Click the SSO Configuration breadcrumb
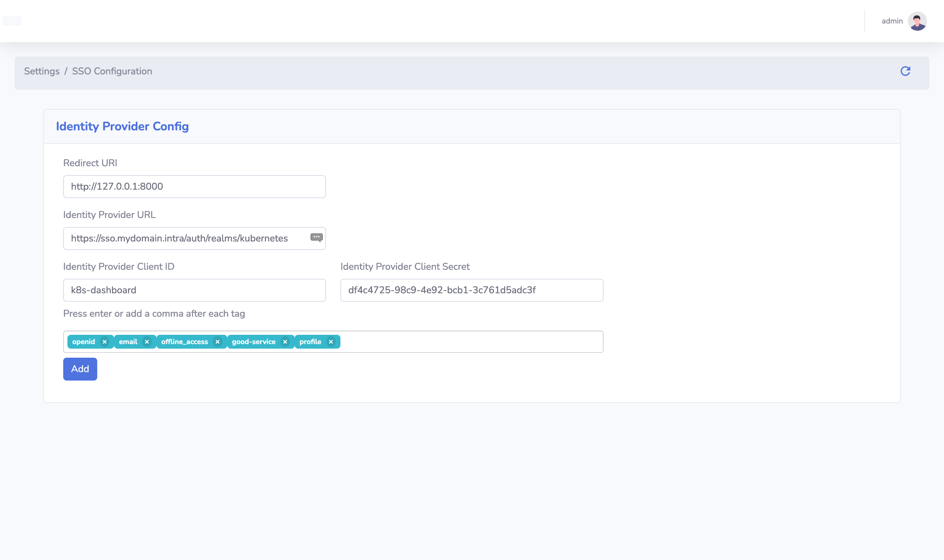 tap(112, 71)
